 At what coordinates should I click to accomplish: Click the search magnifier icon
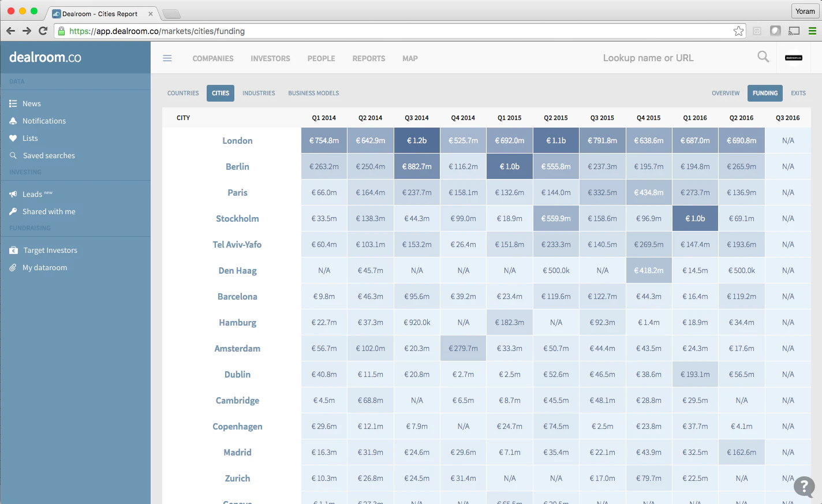[763, 57]
